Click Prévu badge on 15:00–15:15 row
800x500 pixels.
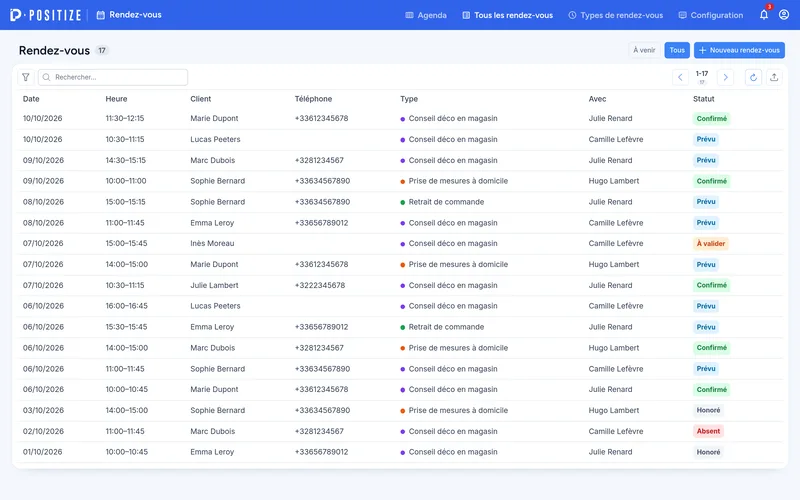[706, 202]
